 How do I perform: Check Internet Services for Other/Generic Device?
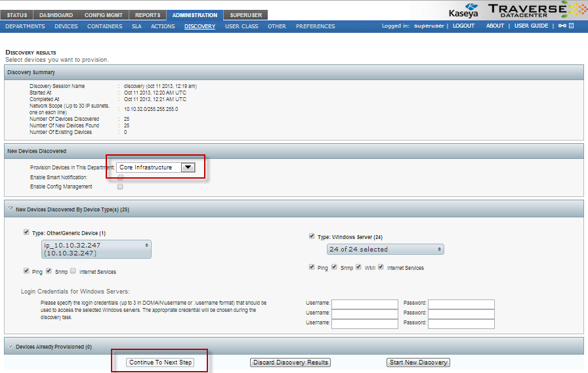[73, 271]
